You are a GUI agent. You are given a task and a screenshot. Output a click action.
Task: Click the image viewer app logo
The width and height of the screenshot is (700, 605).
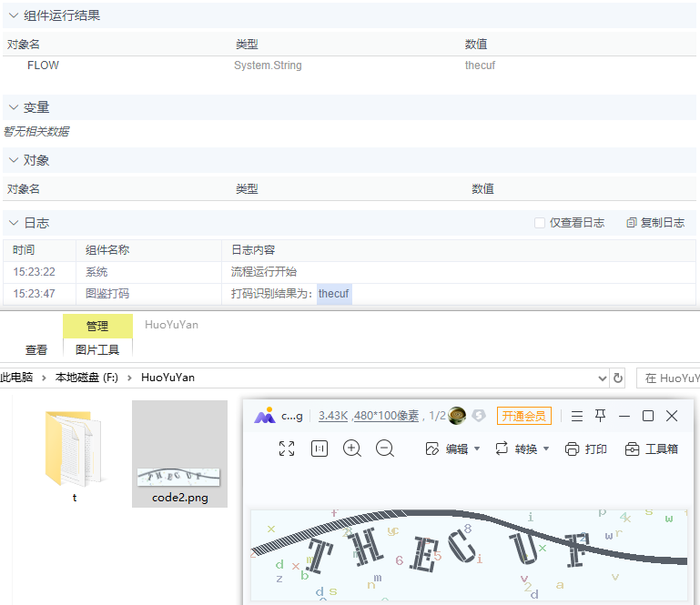265,416
